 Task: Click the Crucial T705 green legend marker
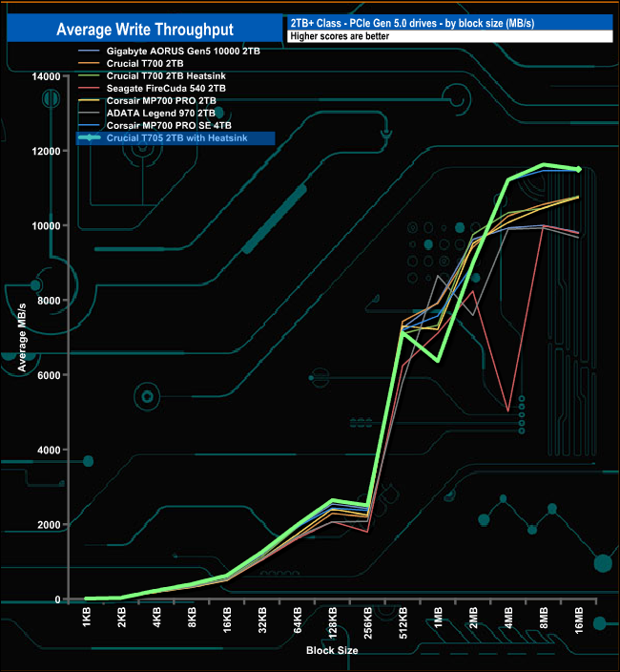89,137
